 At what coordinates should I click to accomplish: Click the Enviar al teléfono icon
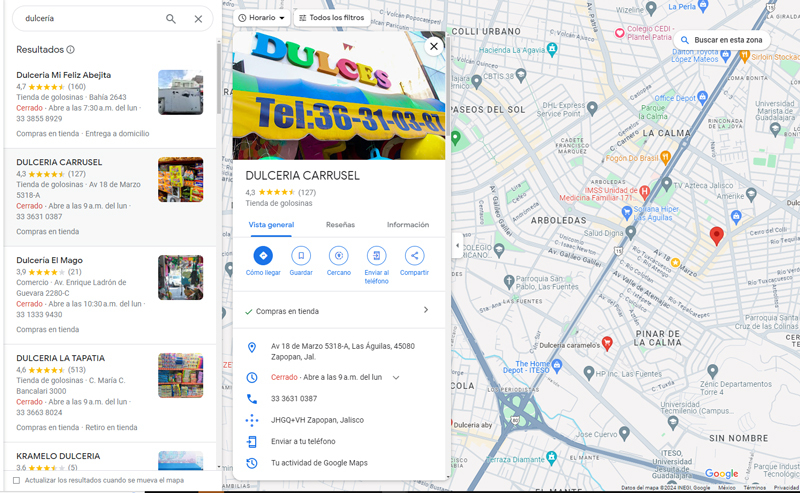pos(377,256)
